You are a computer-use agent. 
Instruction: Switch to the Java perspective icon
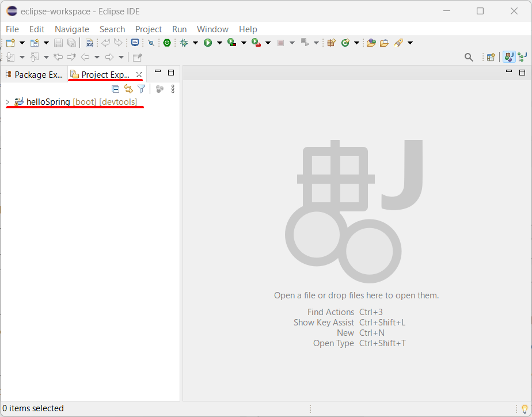point(509,57)
